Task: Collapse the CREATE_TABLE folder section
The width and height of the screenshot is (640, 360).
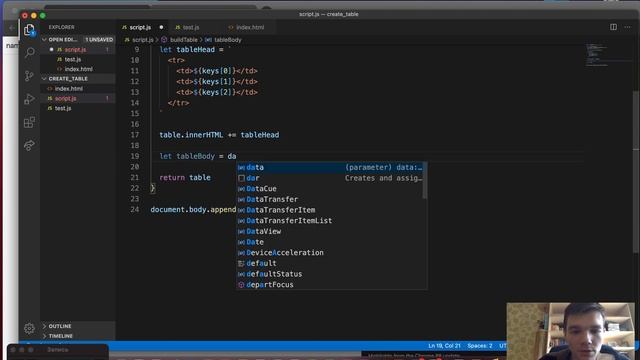Action: pos(68,78)
